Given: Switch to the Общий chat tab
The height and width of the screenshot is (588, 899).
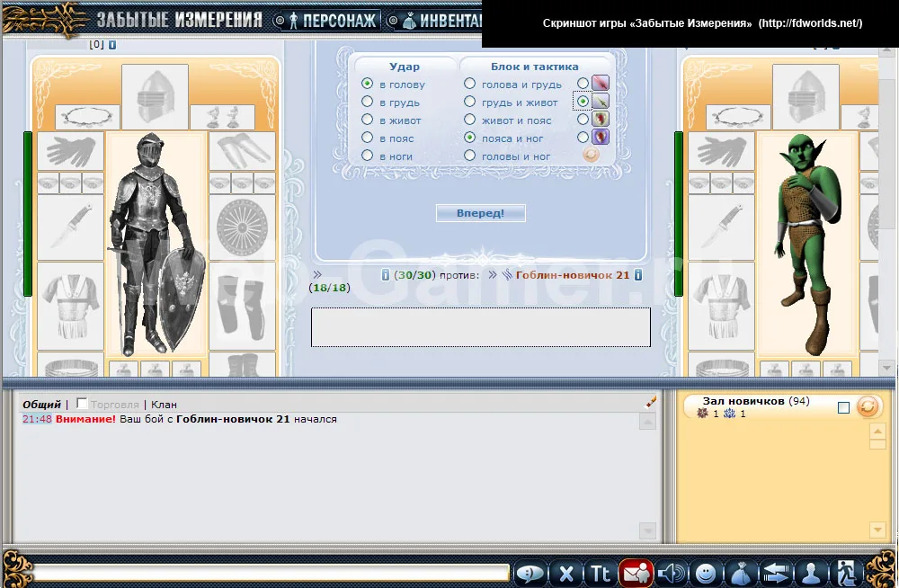Looking at the screenshot, I should [41, 405].
